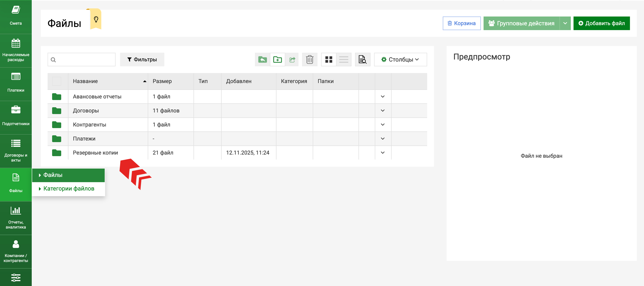Click the move-to-folder share icon

coord(292,60)
